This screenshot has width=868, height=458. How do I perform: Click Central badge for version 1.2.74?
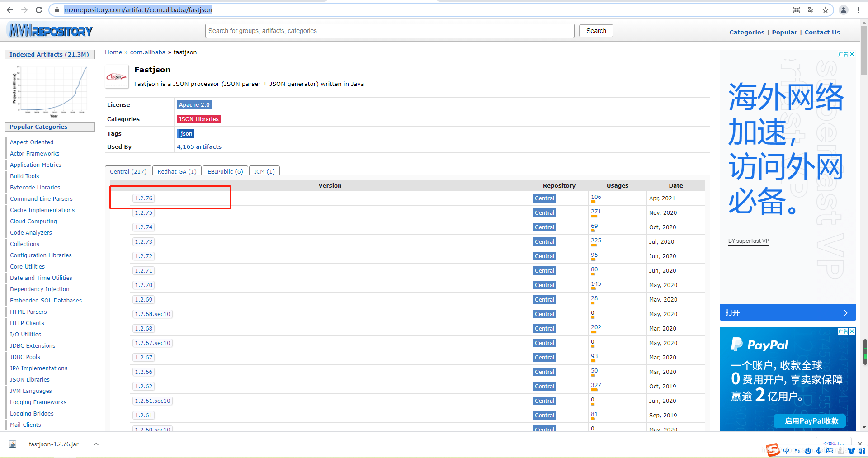click(x=544, y=227)
